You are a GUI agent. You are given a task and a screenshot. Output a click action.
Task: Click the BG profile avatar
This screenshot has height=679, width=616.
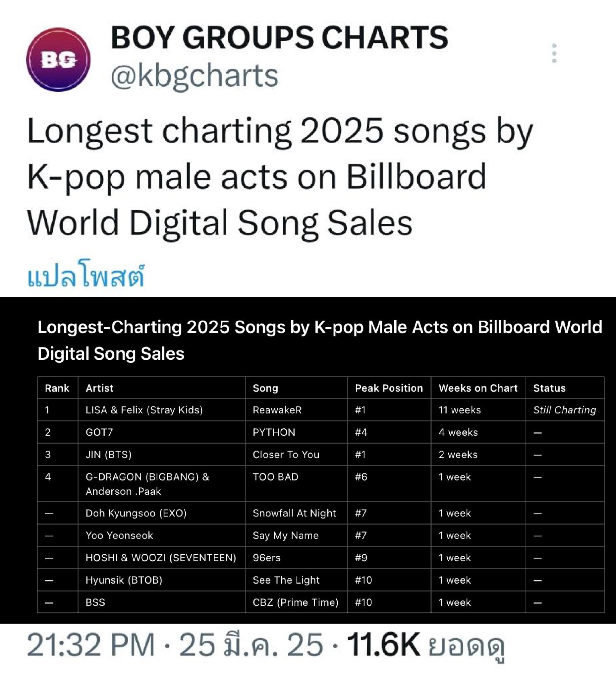tap(58, 60)
